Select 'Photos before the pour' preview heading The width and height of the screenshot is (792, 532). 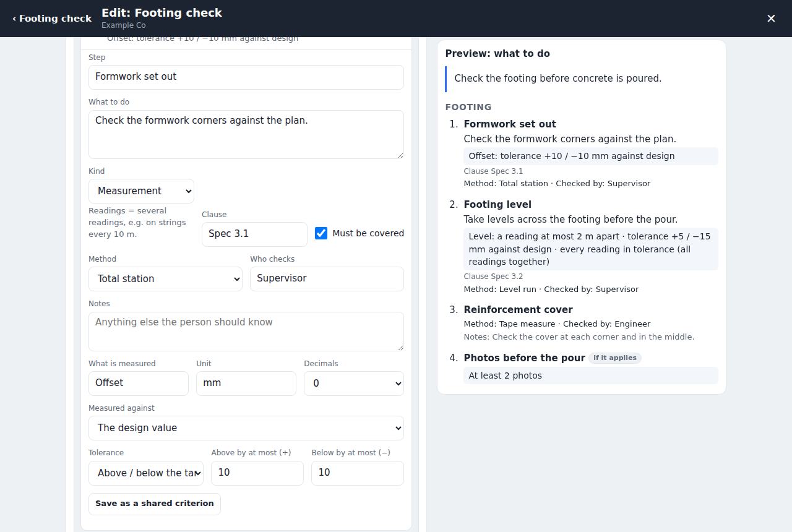[x=524, y=358]
